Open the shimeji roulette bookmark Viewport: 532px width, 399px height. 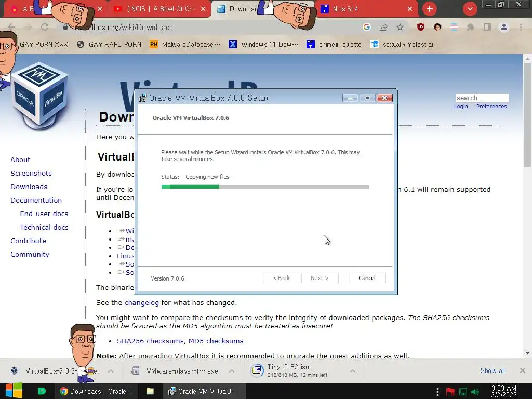(334, 45)
